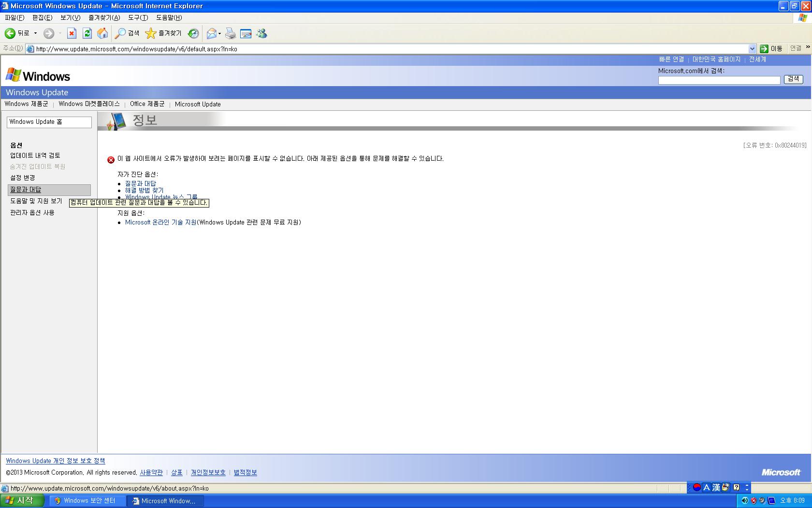The width and height of the screenshot is (812, 508).
Task: Click the greyed Forward arrow button
Action: pyautogui.click(x=49, y=33)
